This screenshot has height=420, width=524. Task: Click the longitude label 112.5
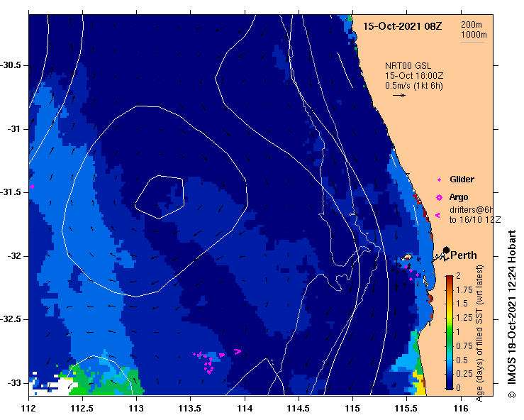click(x=82, y=409)
